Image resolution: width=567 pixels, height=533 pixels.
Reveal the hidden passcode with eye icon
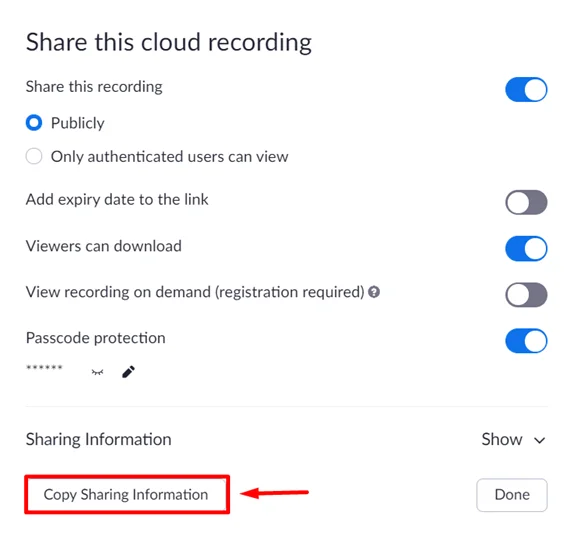[98, 372]
